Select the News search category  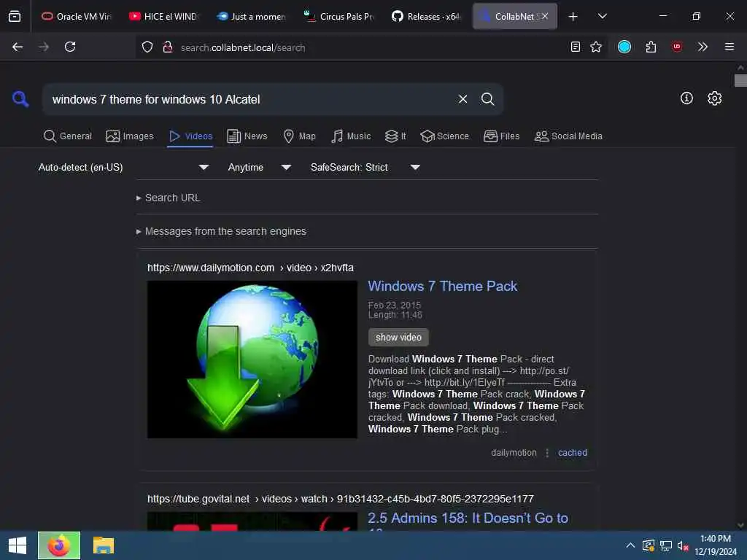pos(247,136)
